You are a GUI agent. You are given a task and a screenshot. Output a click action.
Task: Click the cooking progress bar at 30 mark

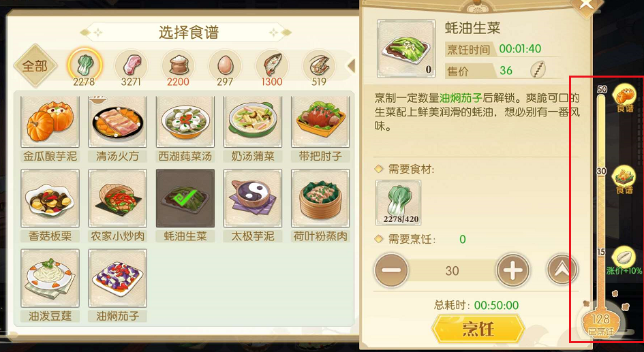(x=602, y=171)
